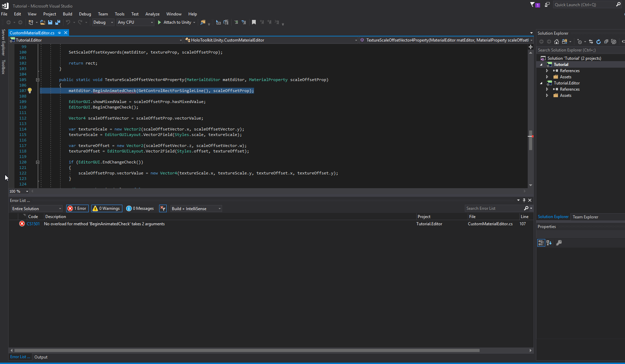Viewport: 625px width, 364px height.
Task: Toggle the 1 Error filter
Action: pyautogui.click(x=77, y=208)
